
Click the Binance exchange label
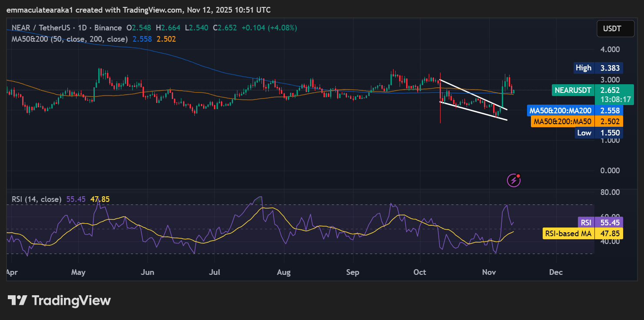(108, 27)
